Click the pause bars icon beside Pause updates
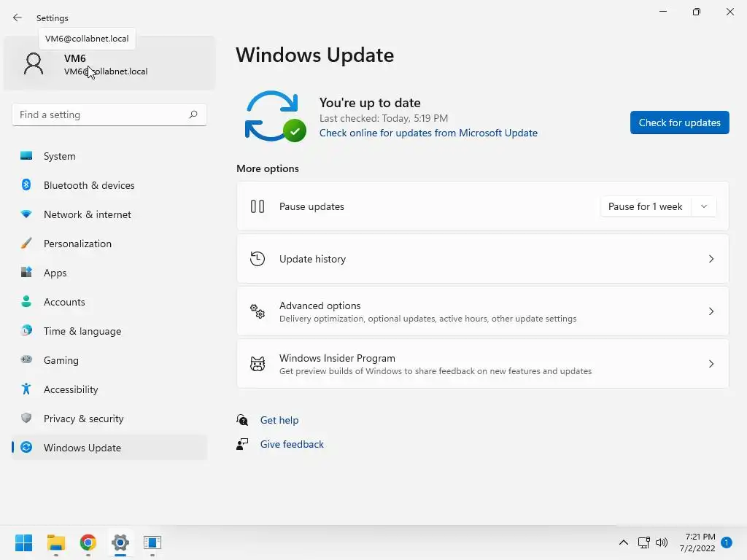747x560 pixels. [x=258, y=206]
